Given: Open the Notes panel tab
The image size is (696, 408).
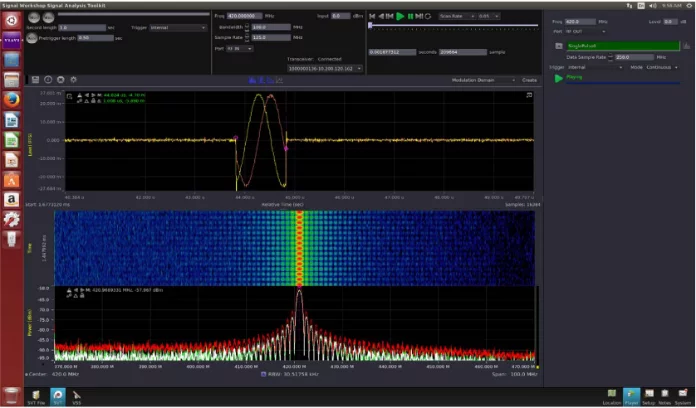Looking at the screenshot, I should 665,397.
